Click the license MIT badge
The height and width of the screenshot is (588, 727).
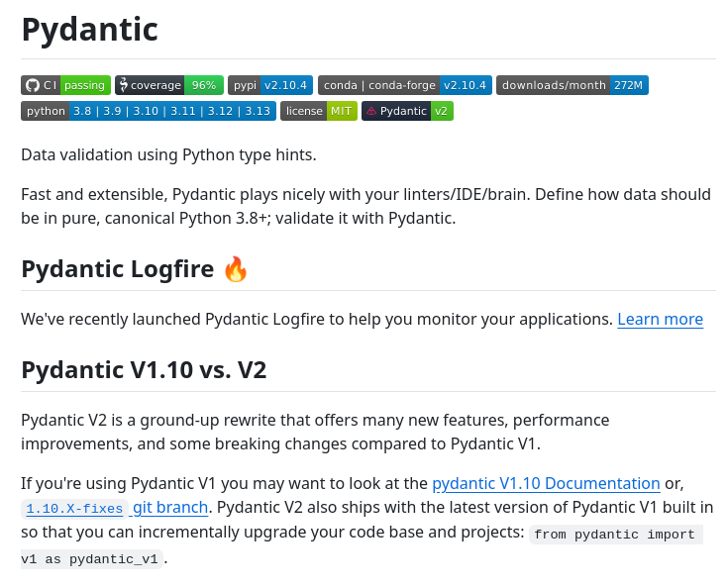pos(319,111)
